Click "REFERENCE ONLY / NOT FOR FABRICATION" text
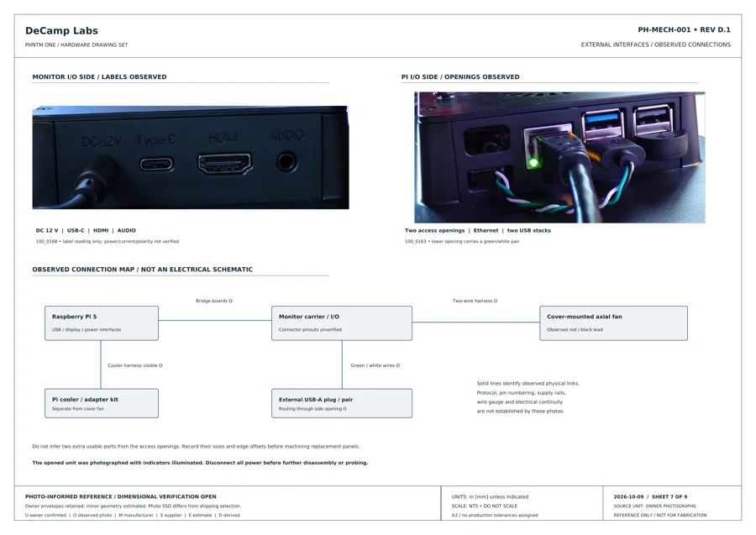This screenshot has height=535, width=756. [x=660, y=515]
